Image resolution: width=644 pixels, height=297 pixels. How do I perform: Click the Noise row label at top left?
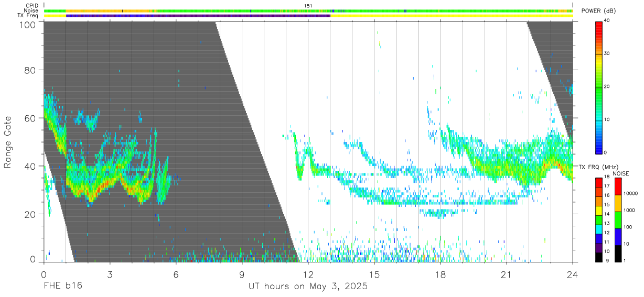(31, 10)
